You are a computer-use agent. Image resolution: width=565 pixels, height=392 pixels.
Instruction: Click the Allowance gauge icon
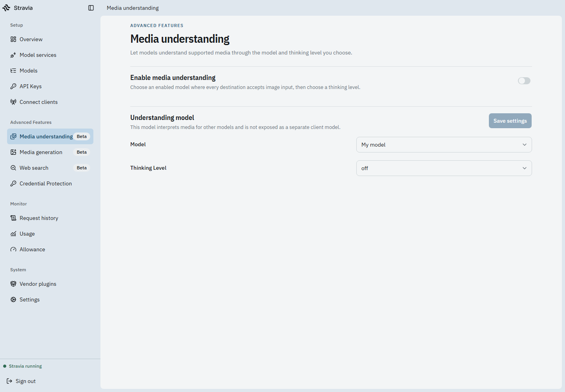tap(13, 249)
